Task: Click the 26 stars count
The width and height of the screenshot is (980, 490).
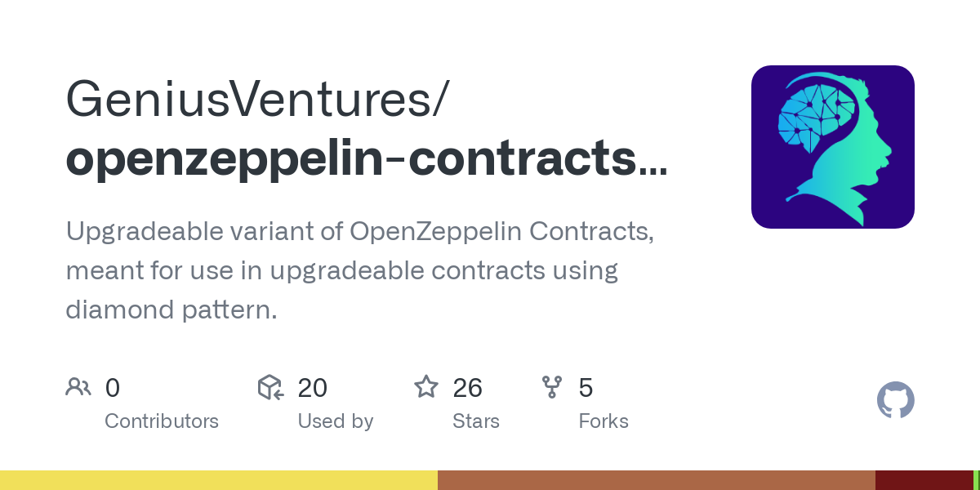Action: (x=468, y=388)
